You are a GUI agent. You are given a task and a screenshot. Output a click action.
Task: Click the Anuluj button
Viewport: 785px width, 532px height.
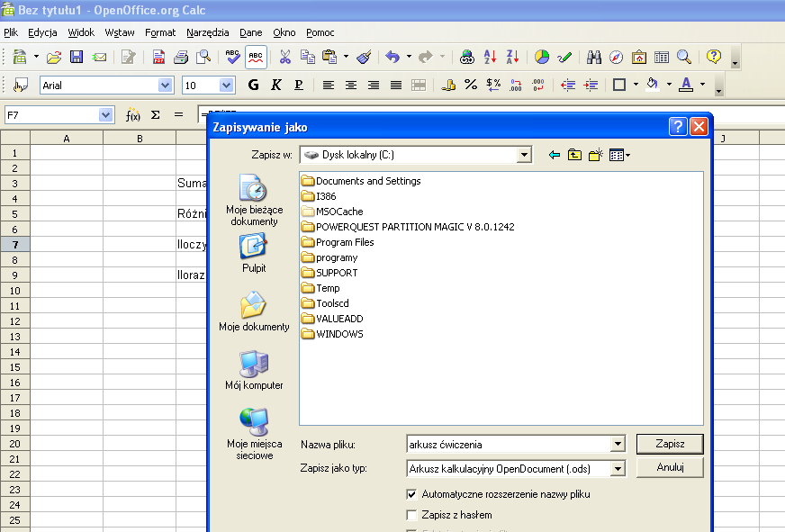670,467
